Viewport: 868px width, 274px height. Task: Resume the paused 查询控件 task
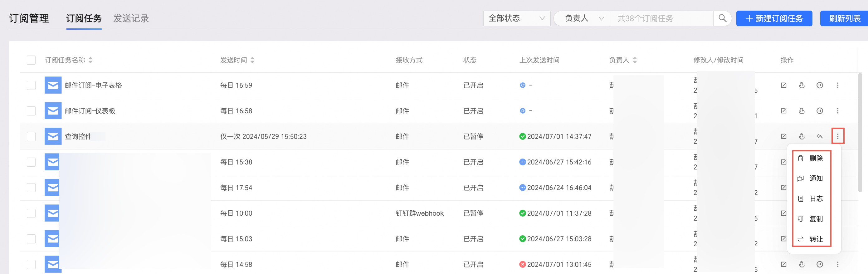click(x=819, y=136)
